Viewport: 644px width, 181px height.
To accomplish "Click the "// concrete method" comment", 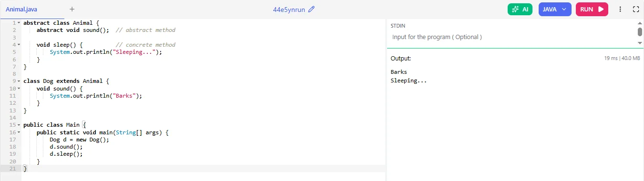I will 145,45.
